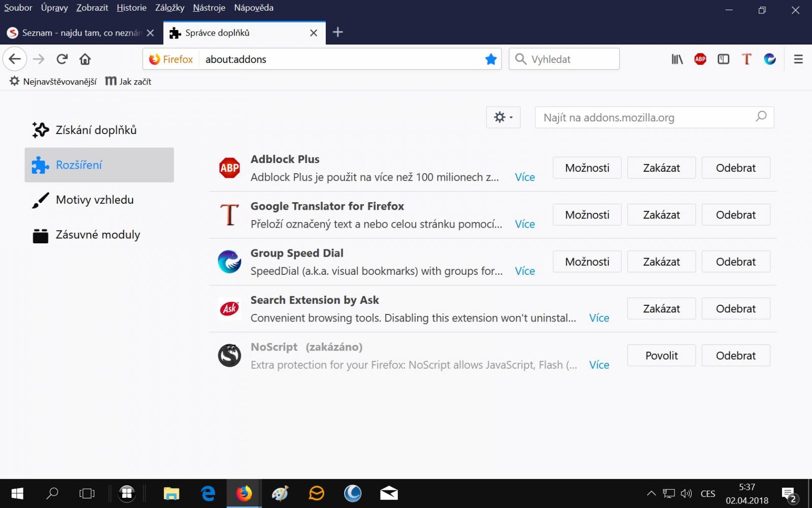Disable Search Extension by Ask

click(x=661, y=308)
